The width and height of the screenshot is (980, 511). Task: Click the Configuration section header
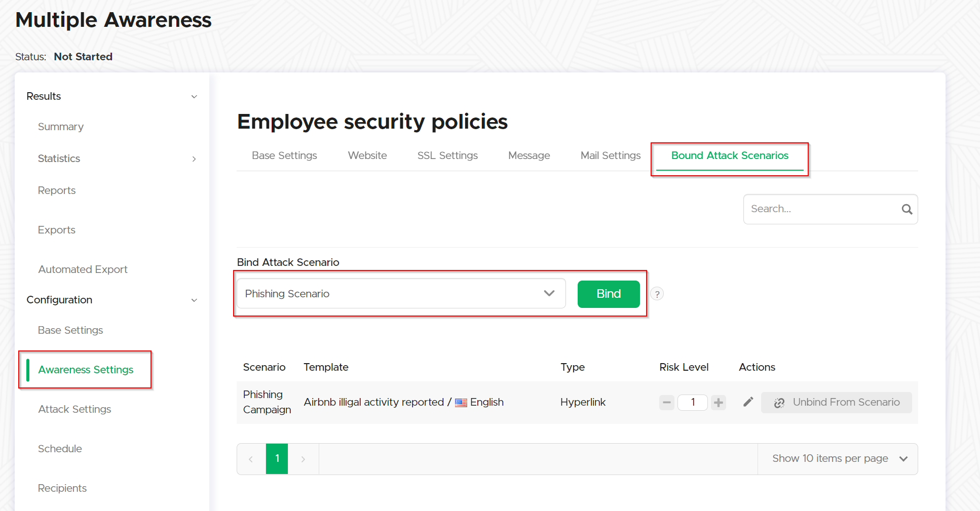point(59,300)
